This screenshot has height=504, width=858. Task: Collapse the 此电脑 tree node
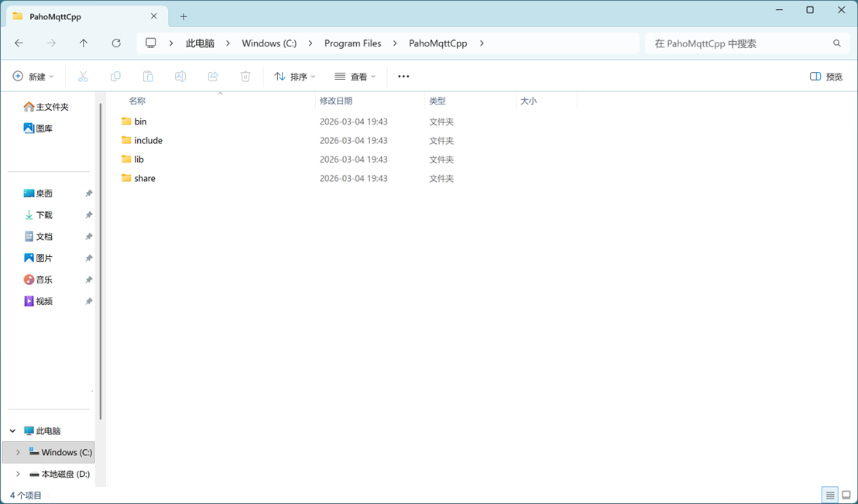click(x=12, y=430)
